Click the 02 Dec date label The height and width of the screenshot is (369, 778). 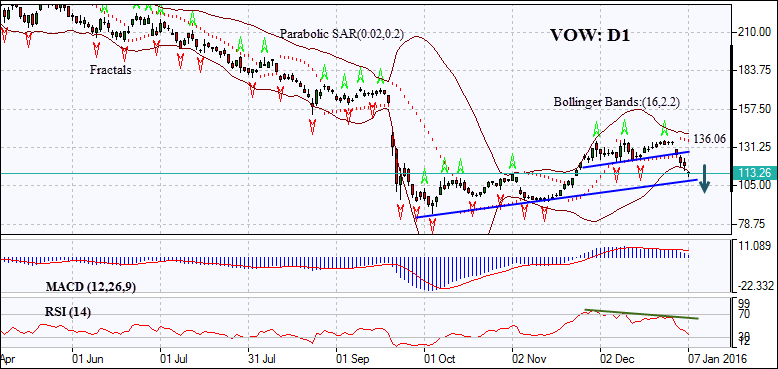click(x=618, y=358)
